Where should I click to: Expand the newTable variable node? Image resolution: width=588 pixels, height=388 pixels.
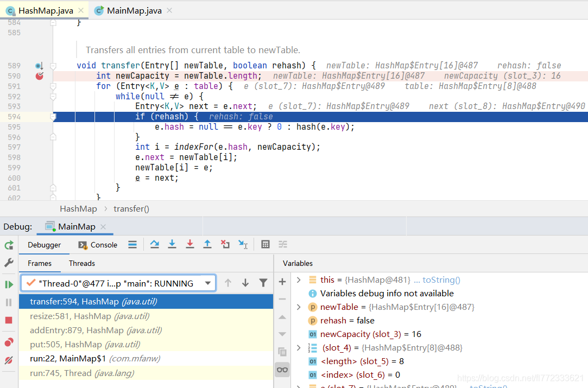pos(299,307)
